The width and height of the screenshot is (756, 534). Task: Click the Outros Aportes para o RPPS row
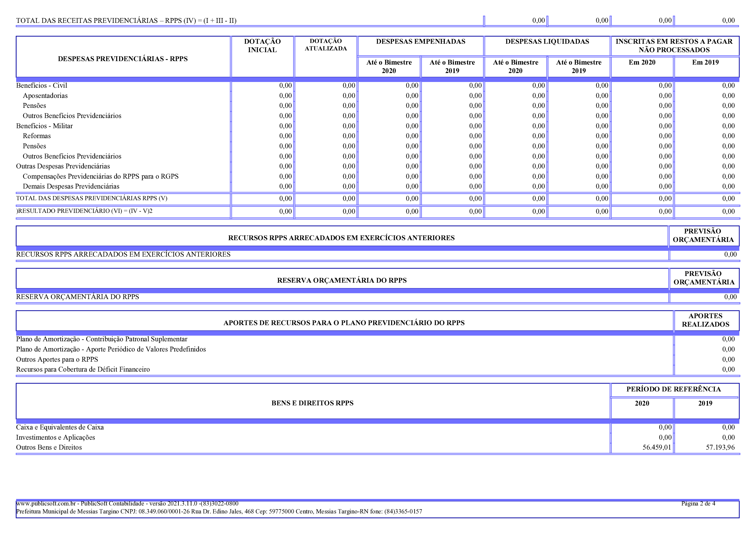point(57,360)
